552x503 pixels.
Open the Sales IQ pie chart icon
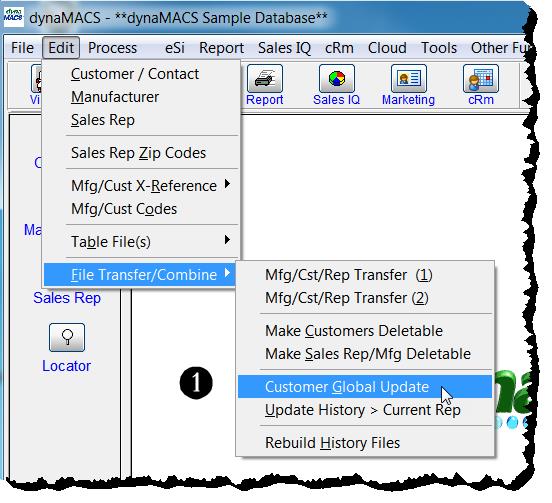click(x=337, y=78)
